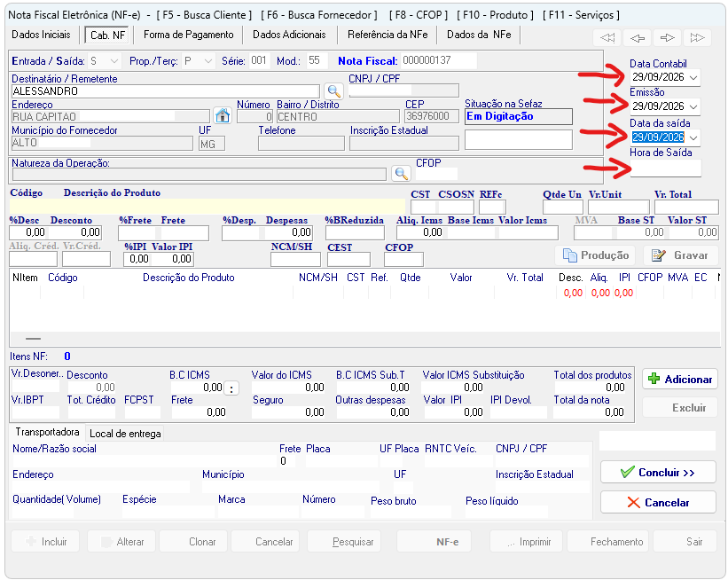Switch to the Local de entrega tab
This screenshot has width=728, height=580.
(125, 434)
